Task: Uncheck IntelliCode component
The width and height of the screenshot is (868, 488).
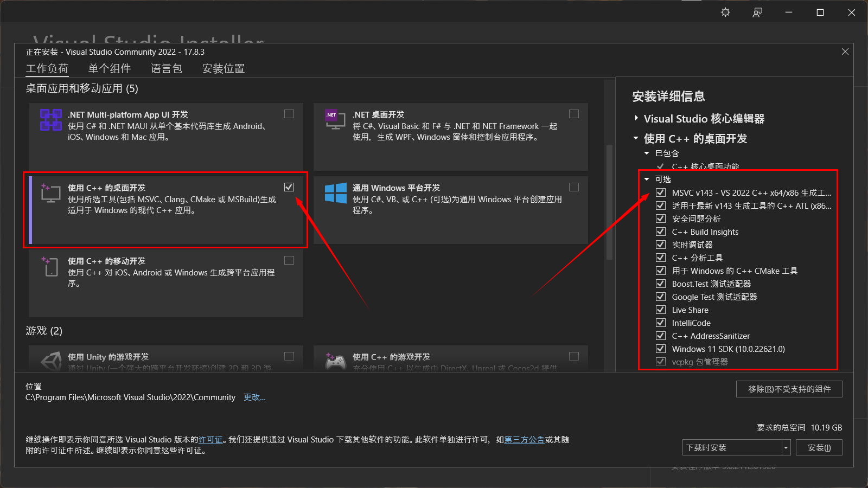Action: click(661, 323)
